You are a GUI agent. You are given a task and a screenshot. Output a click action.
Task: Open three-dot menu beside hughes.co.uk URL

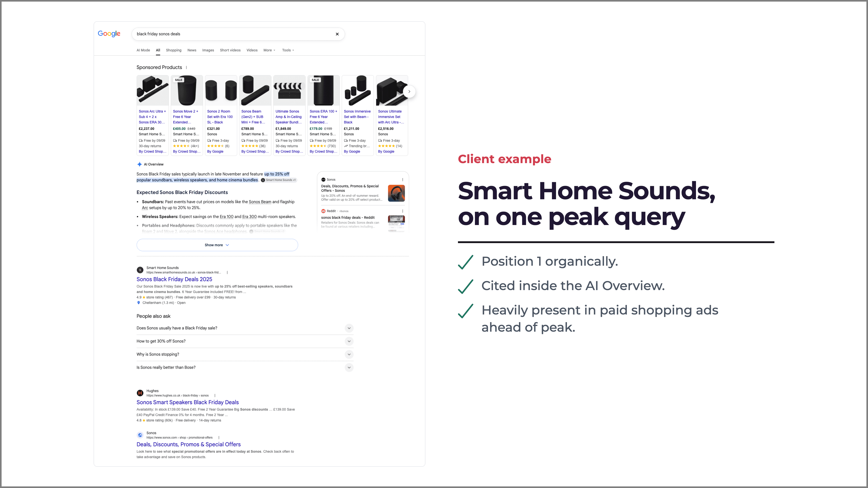pos(215,395)
